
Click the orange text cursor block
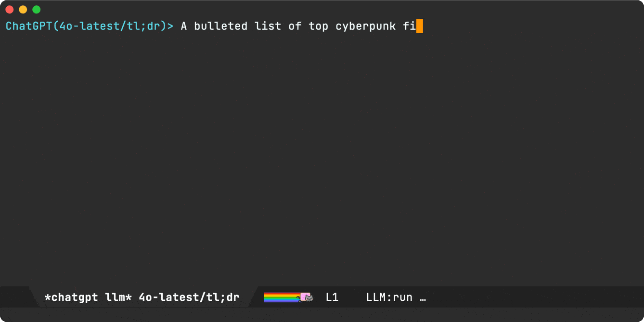[x=420, y=26]
